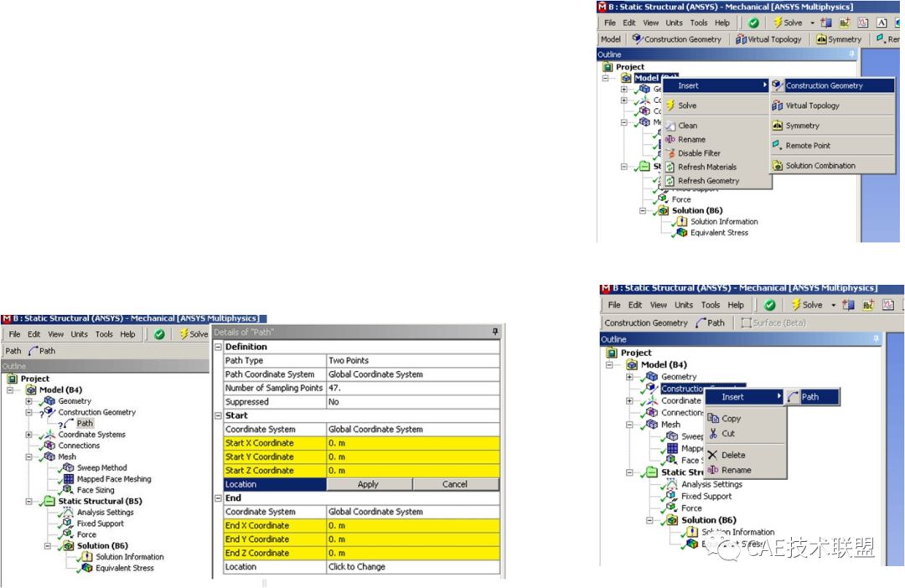Open Insert in the Model context menu

coord(716,85)
